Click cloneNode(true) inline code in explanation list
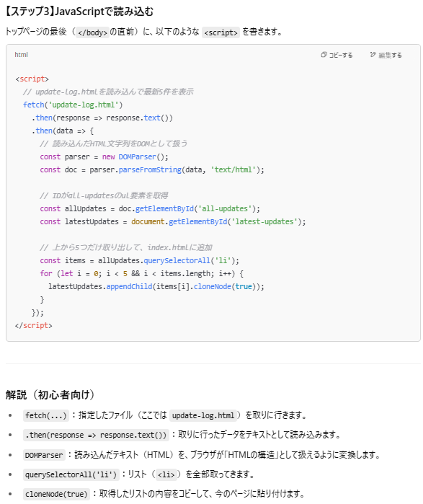The width and height of the screenshot is (423, 504). coord(56,495)
